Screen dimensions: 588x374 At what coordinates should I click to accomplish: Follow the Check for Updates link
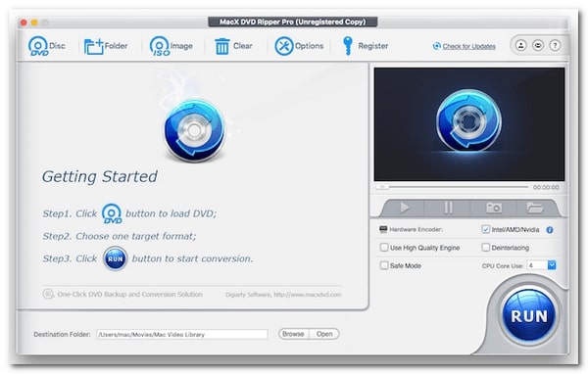[468, 46]
